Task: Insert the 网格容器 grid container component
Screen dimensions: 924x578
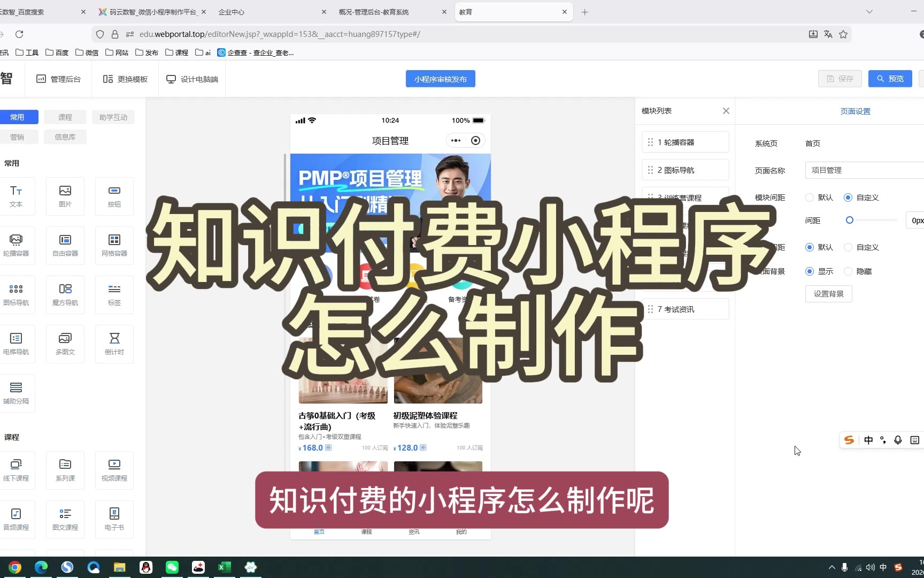Action: tap(114, 246)
